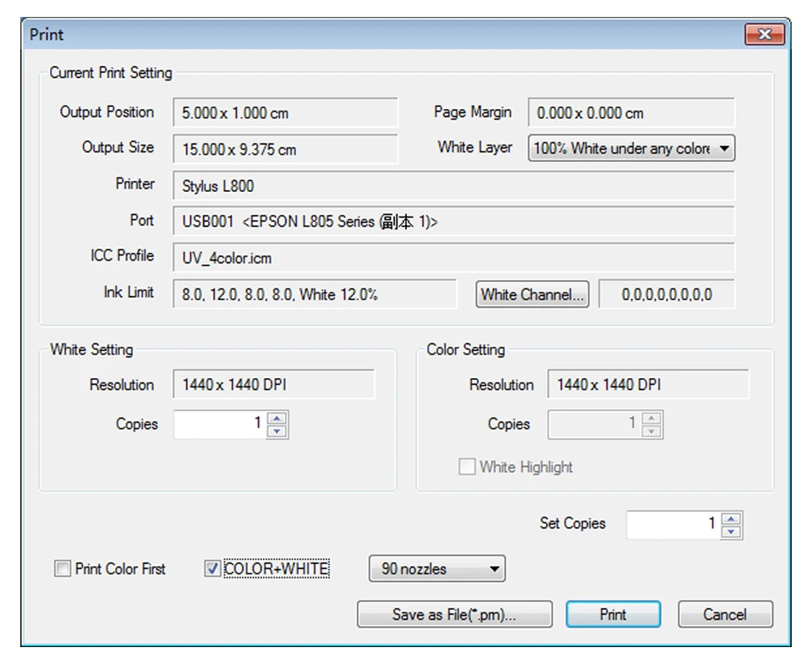812x664 pixels.
Task: Click the Port field USB001 EPSON L805
Action: coord(453,221)
